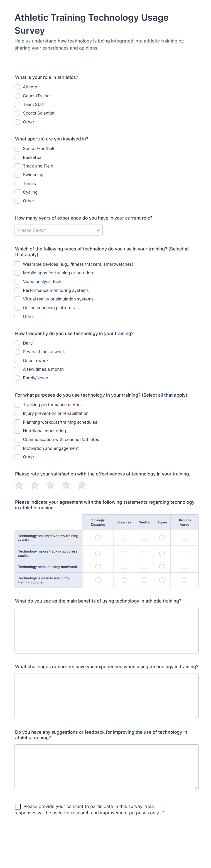Select Video analysis tools checkbox
211x868 pixels.
pos(17,281)
